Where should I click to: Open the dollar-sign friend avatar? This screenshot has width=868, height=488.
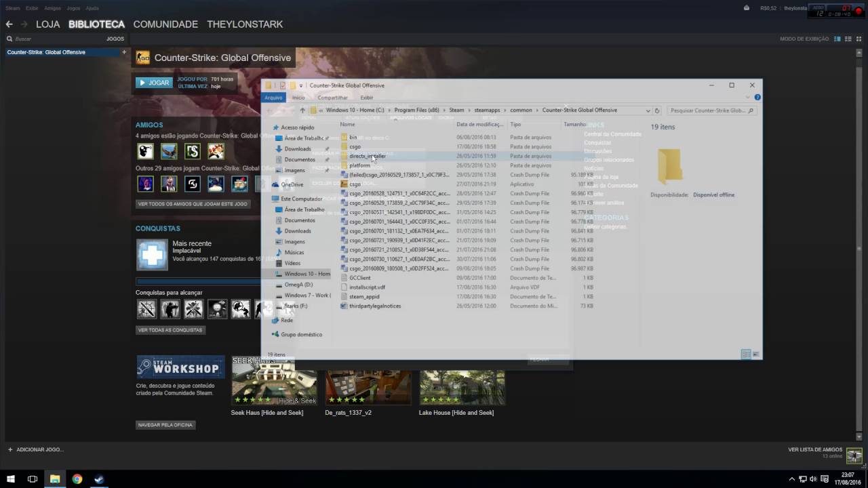coord(193,150)
